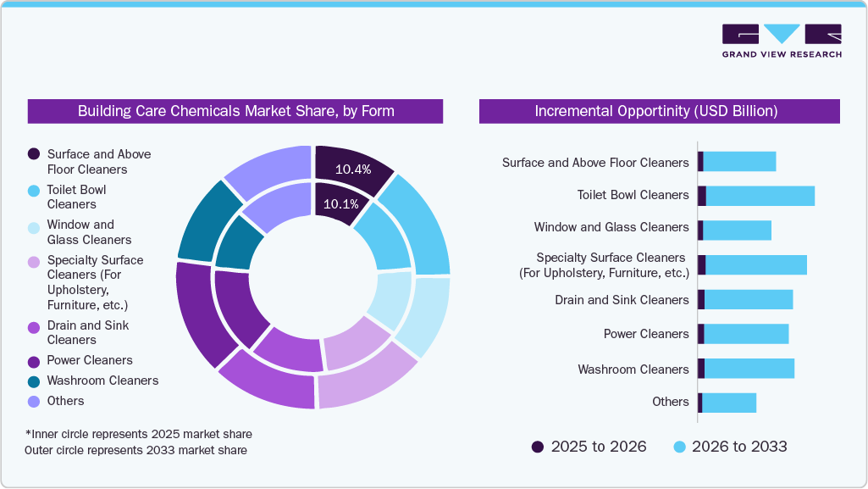The width and height of the screenshot is (868, 489).
Task: Click the 'Others' bar chart axis label
Action: pos(671,402)
